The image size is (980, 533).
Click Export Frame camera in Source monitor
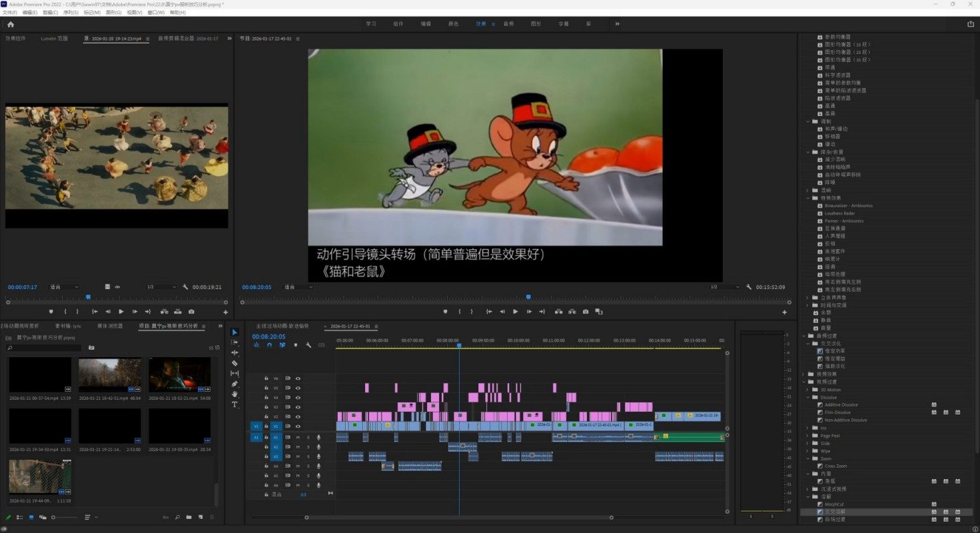pyautogui.click(x=191, y=311)
